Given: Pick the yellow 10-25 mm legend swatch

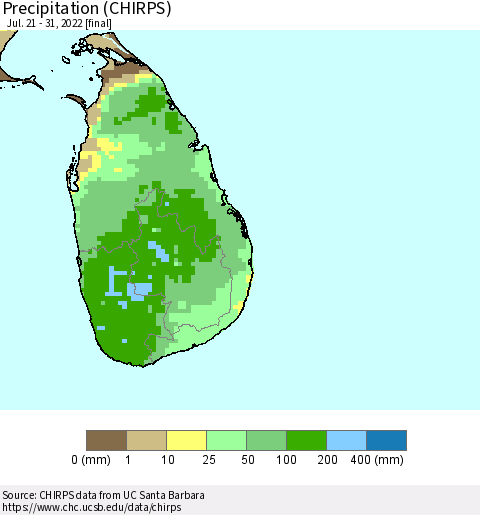Looking at the screenshot, I should (x=186, y=440).
